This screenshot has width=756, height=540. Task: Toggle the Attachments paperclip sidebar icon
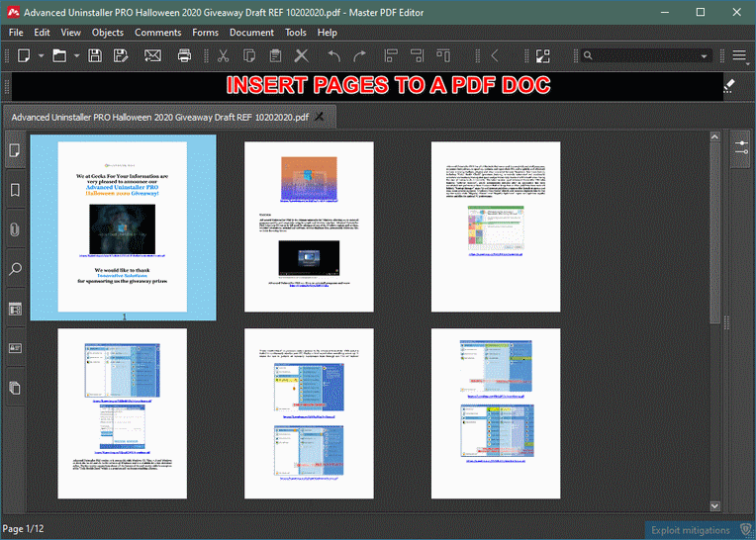coord(15,229)
